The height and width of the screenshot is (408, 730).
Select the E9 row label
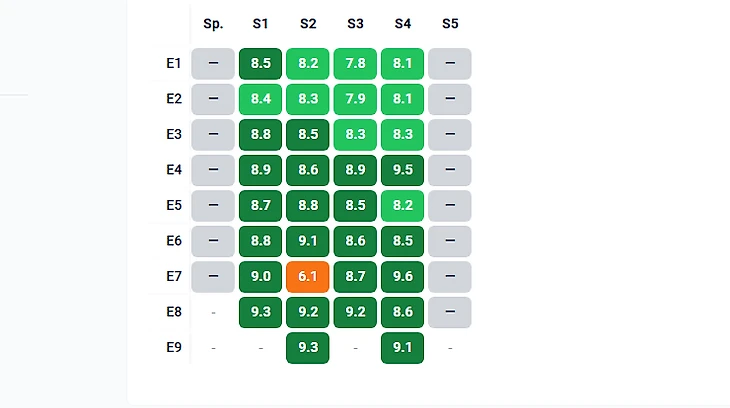174,348
